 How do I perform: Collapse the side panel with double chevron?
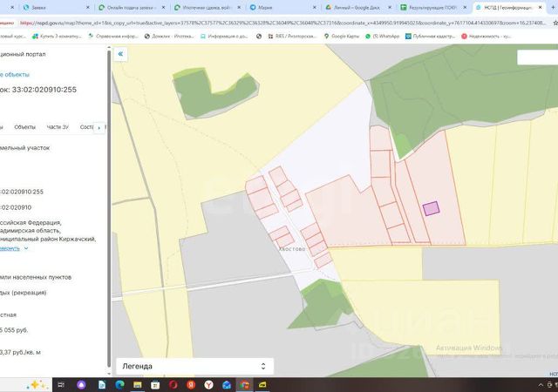120,54
